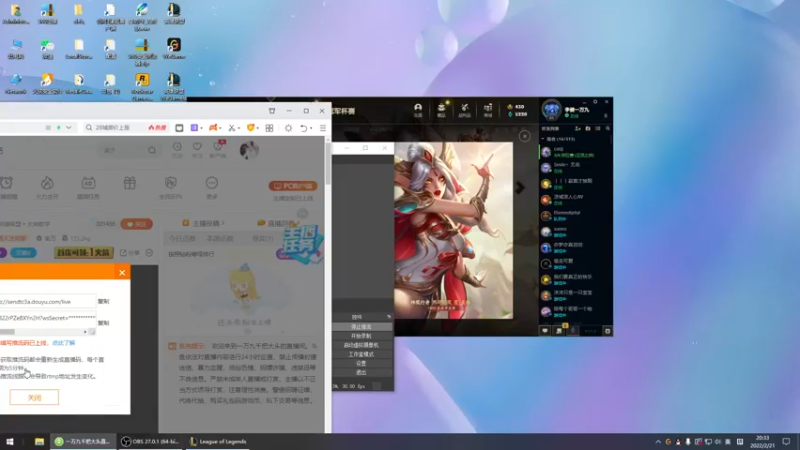Open League client loot hammer icon

[x=464, y=108]
